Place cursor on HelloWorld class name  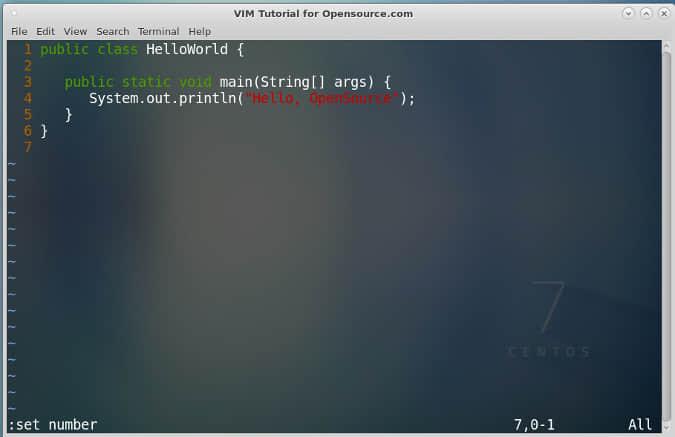(x=187, y=49)
